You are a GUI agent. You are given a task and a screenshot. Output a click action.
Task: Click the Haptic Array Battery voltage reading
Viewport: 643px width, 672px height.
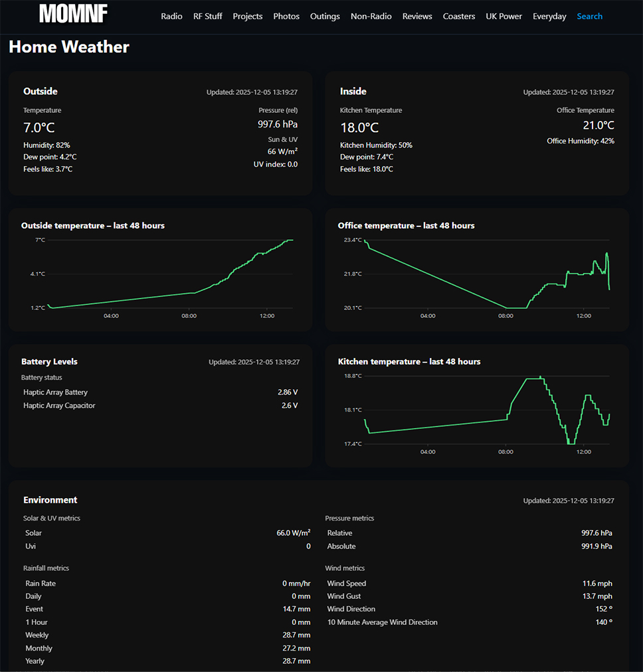click(x=287, y=392)
